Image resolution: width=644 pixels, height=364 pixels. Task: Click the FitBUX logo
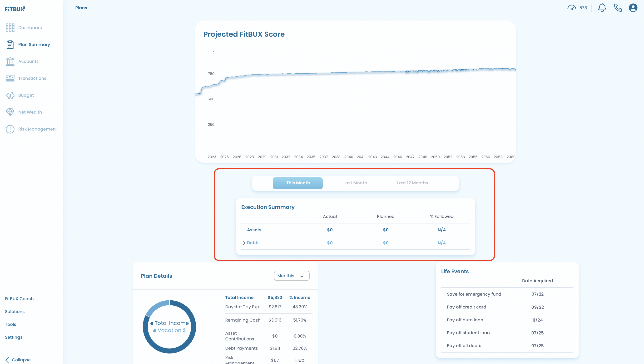click(x=15, y=9)
